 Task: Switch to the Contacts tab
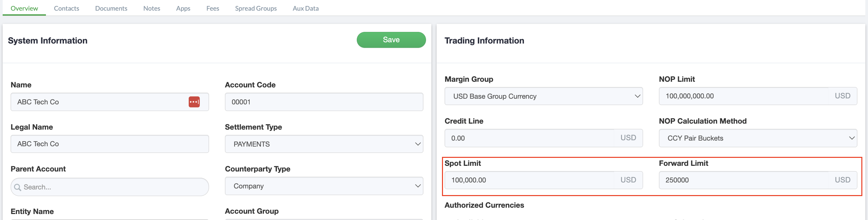tap(66, 8)
